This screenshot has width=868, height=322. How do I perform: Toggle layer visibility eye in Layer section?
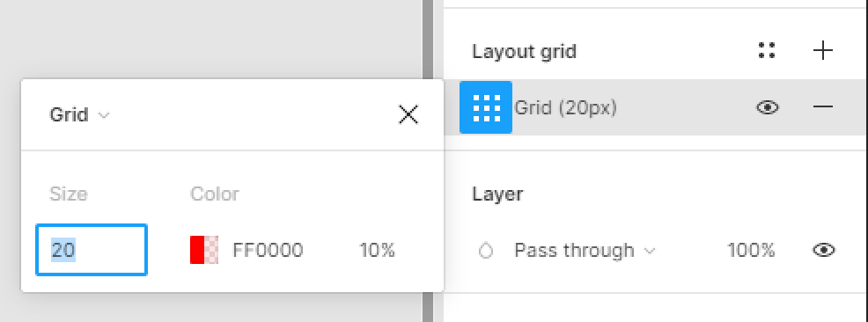point(824,251)
